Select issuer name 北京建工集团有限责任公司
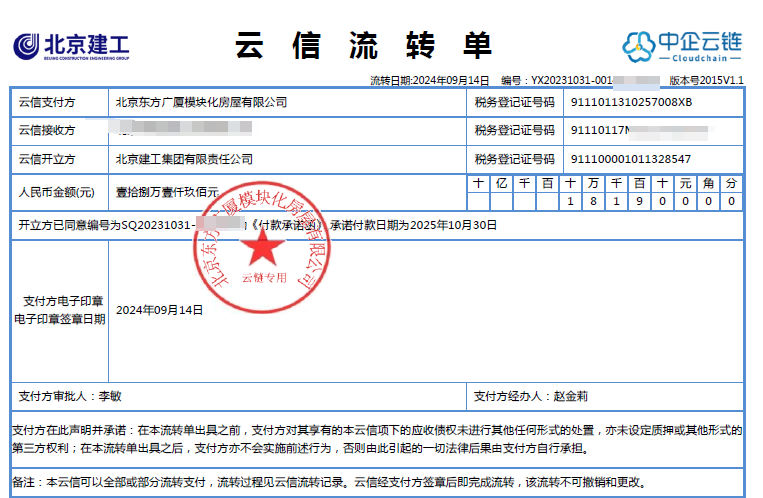The width and height of the screenshot is (763, 498). tap(184, 159)
